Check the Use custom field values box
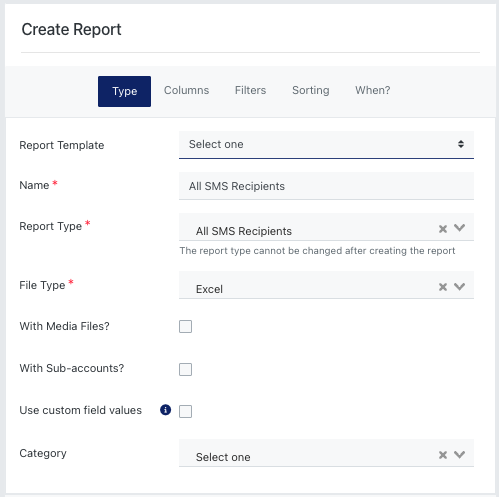Image resolution: width=499 pixels, height=497 pixels. pyautogui.click(x=185, y=411)
